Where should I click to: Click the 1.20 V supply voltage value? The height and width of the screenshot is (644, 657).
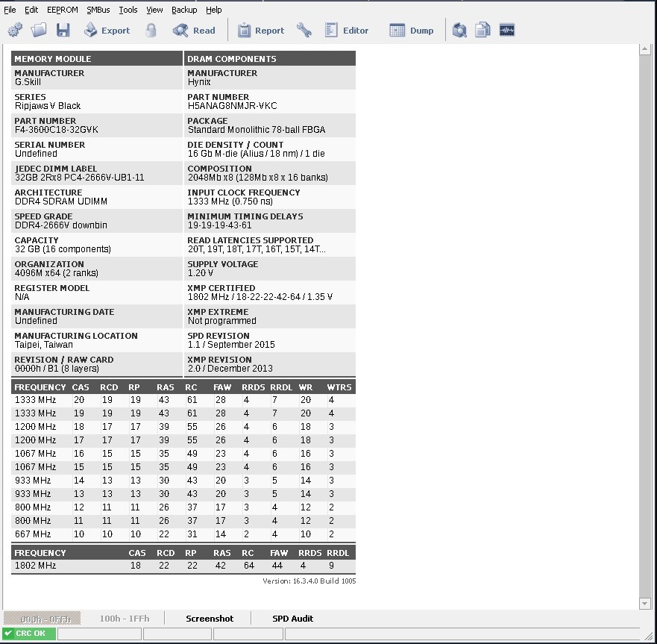[201, 273]
